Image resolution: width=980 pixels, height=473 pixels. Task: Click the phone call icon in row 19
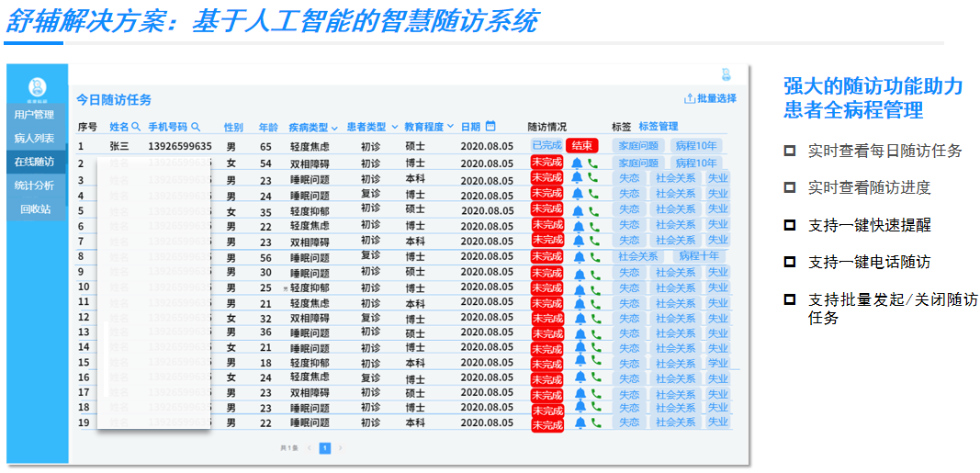[593, 423]
